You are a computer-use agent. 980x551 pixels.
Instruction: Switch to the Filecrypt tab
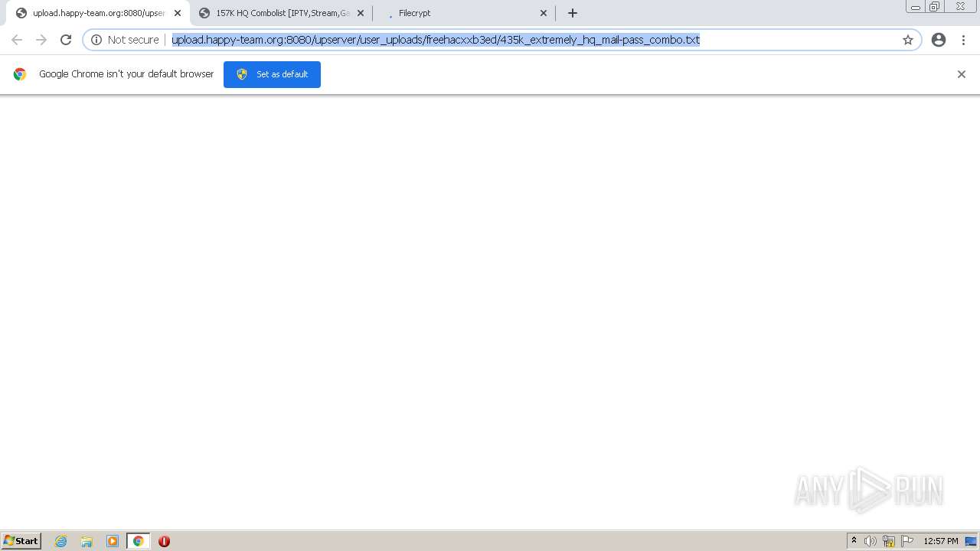pyautogui.click(x=462, y=13)
